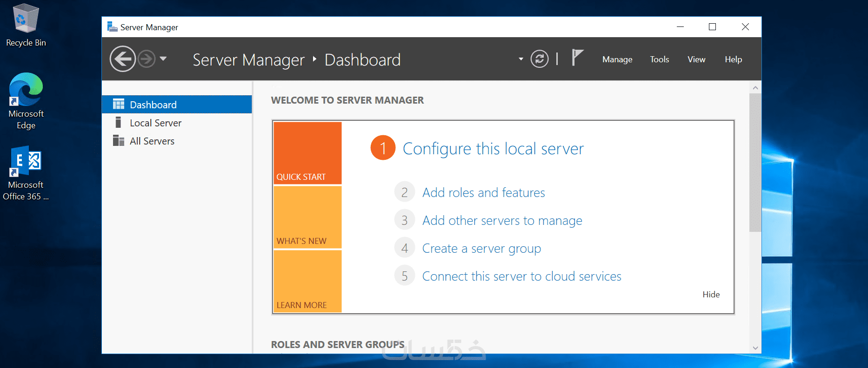Viewport: 868px width, 368px height.
Task: Open the notifications flag icon
Action: [577, 58]
